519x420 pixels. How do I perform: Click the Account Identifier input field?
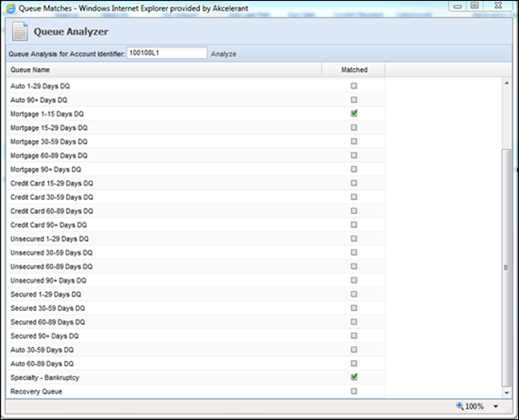166,53
